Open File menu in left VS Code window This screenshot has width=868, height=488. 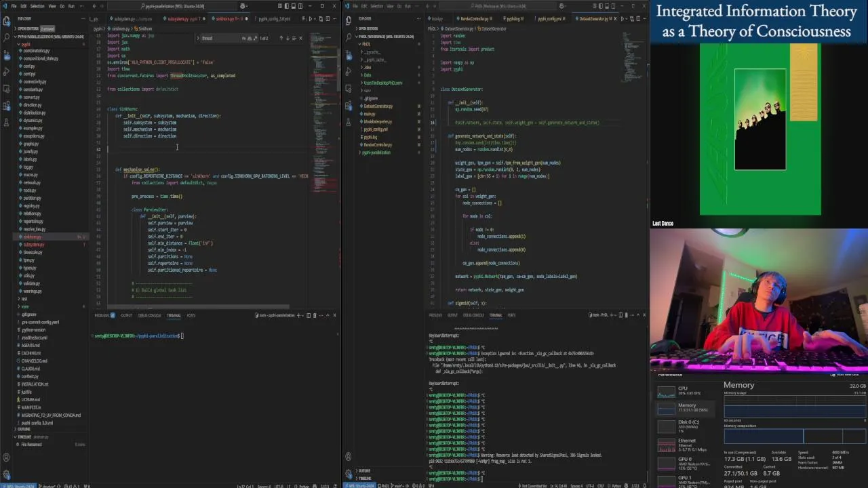[x=14, y=6]
